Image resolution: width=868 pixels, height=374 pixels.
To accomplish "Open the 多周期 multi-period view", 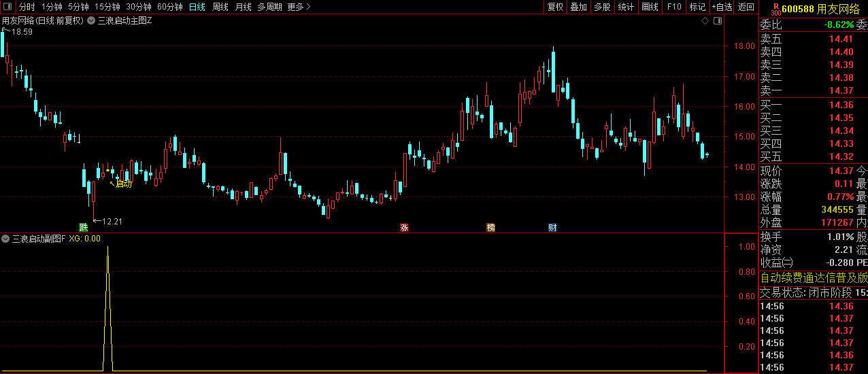I will (x=269, y=7).
